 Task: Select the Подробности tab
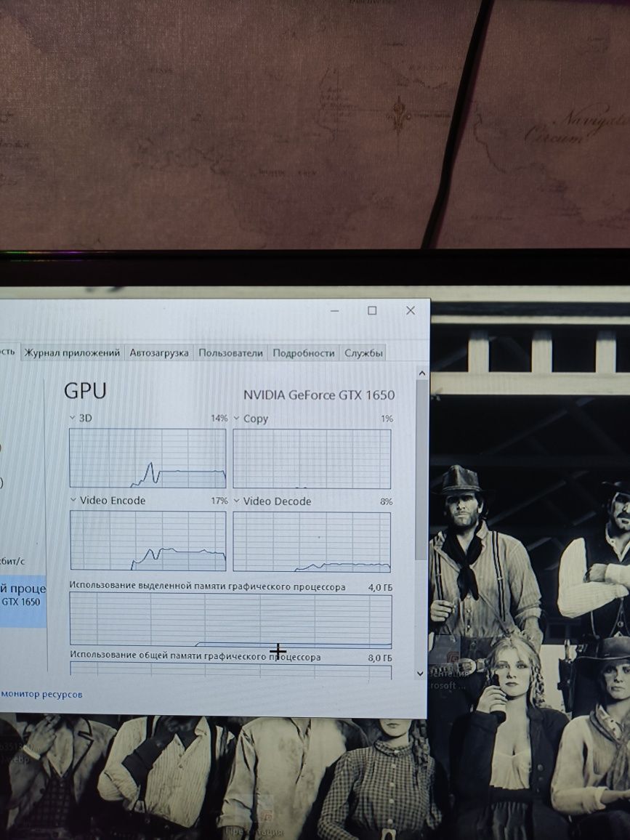coord(303,352)
